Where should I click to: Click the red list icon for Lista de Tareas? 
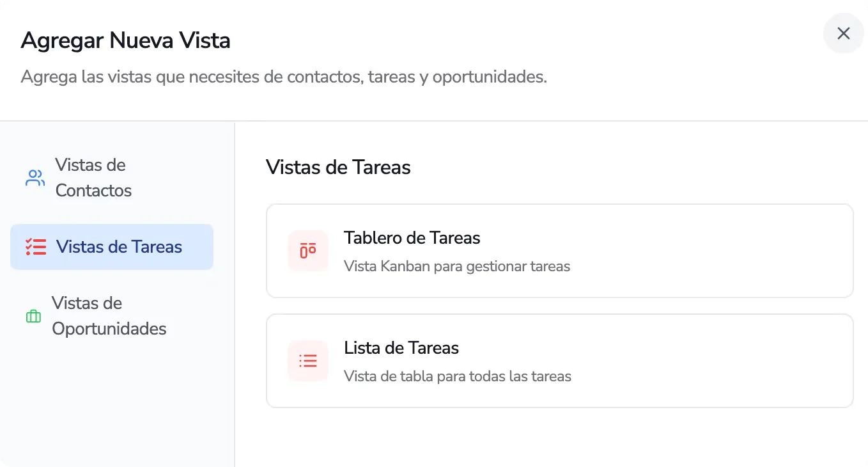307,361
